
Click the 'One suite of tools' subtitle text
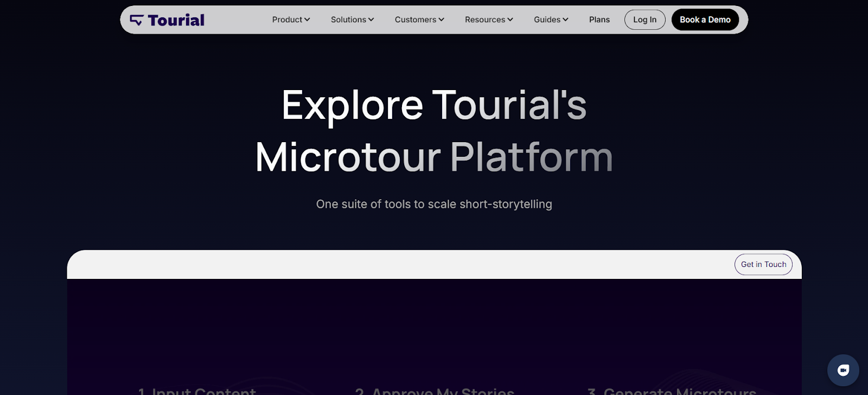pos(434,204)
